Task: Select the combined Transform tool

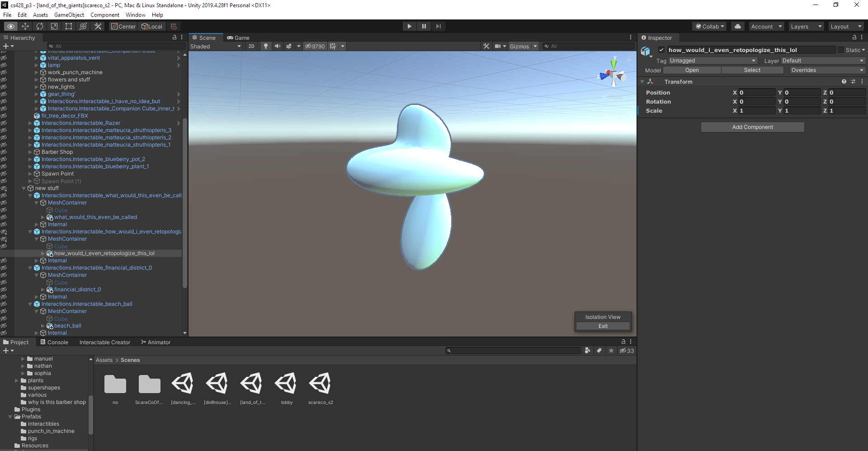Action: (x=83, y=26)
